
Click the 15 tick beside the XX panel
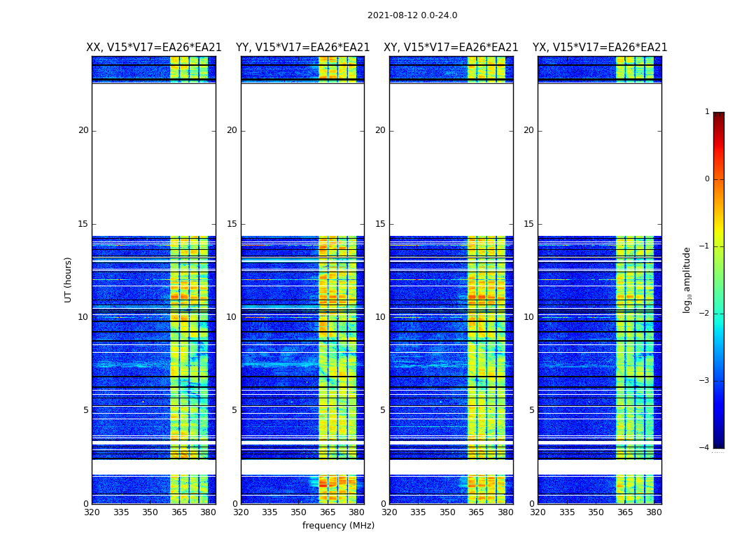pos(83,224)
